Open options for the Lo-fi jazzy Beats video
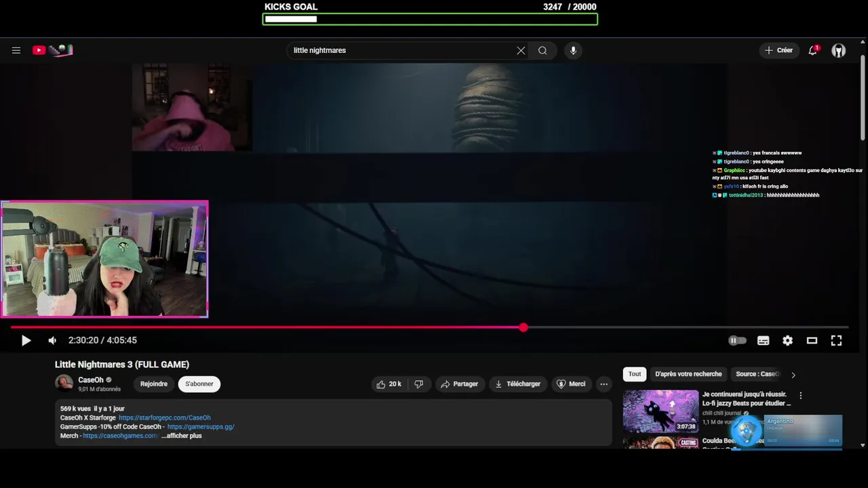868x488 pixels. coord(800,395)
